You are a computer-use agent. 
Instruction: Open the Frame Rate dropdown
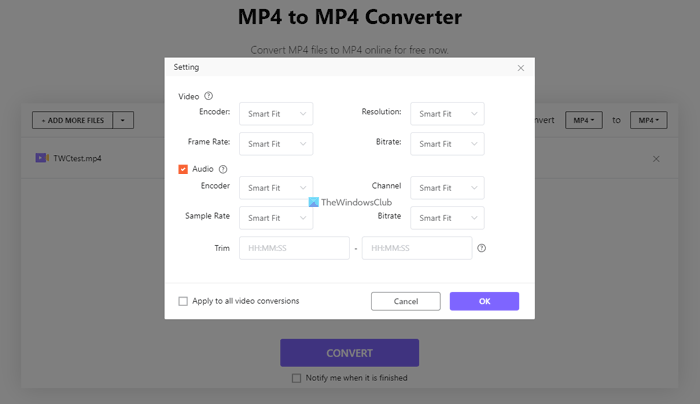276,144
